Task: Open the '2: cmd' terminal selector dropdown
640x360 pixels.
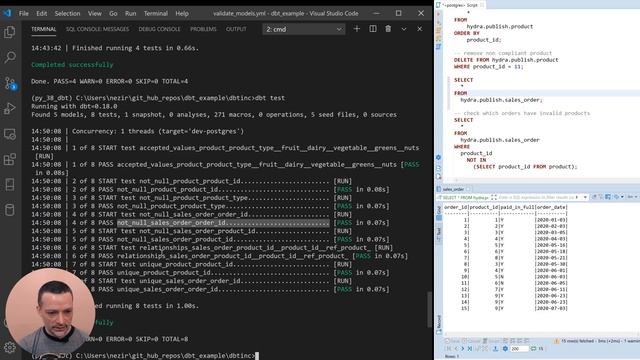Action: click(x=304, y=29)
